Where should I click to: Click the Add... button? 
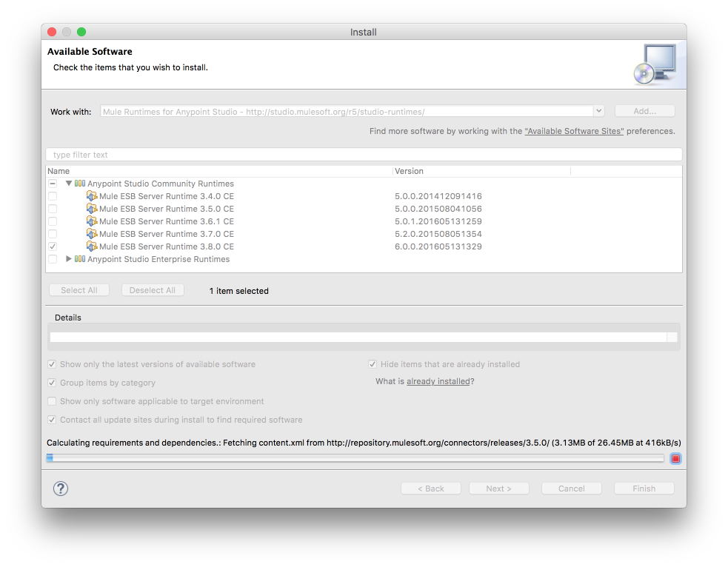click(644, 111)
